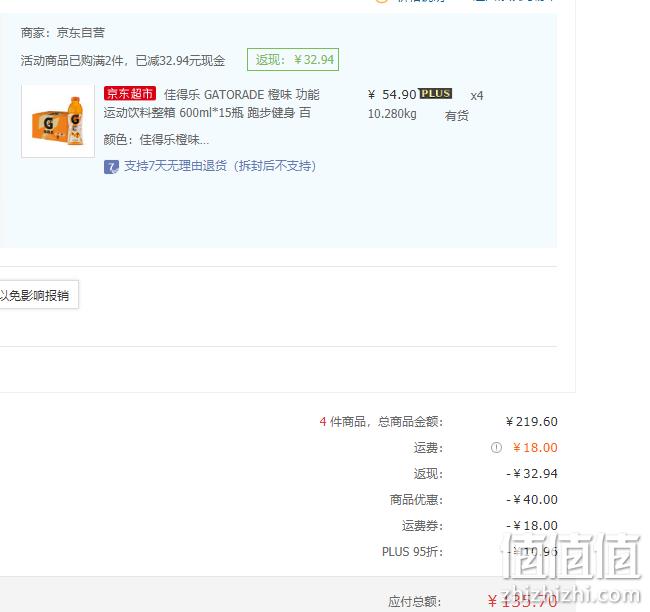Click the product discount amount -¥40.00
This screenshot has width=650, height=612.
pos(532,500)
